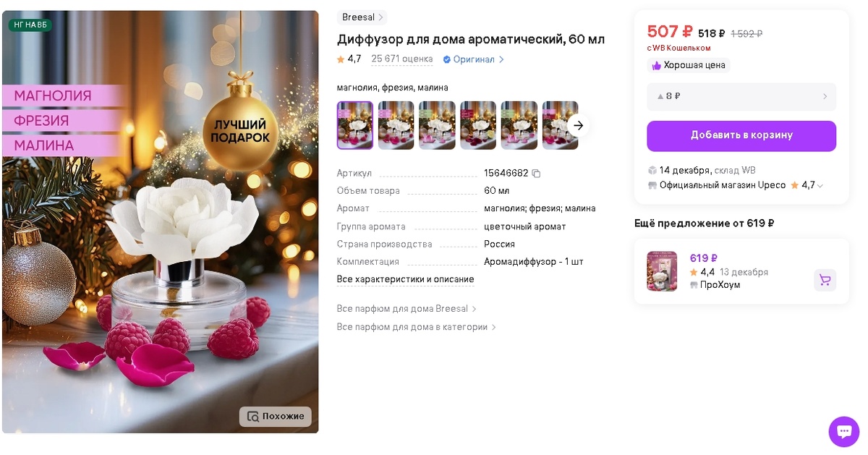Click the next arrow in scent thumbnails

[x=578, y=125]
